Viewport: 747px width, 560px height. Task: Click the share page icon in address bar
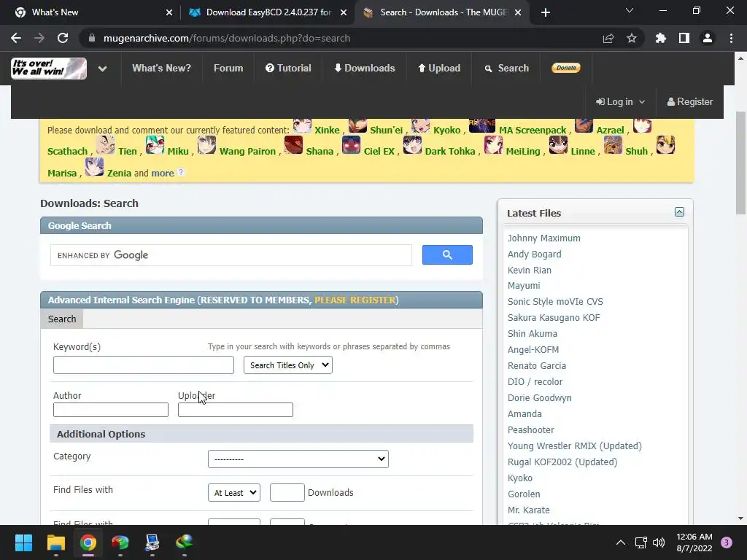tap(608, 38)
